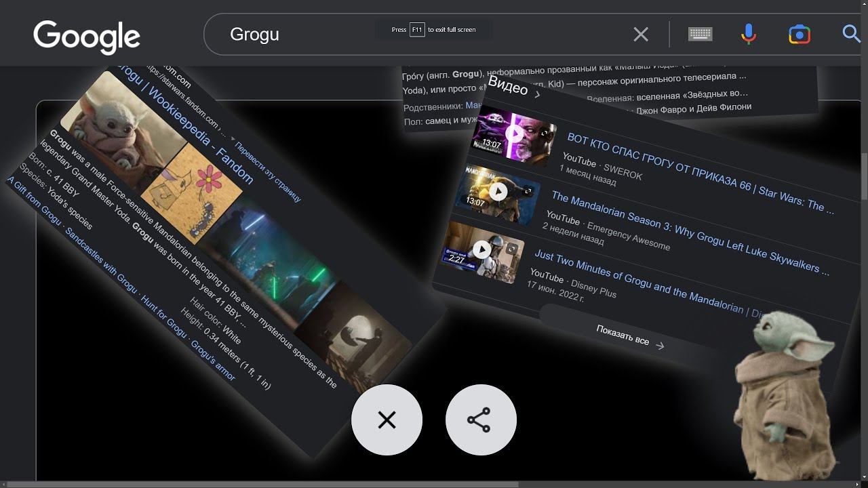Play the ВОТ КТО СПАС ГРОГУ video thumbnail
Screen dimensions: 868x488
tap(514, 134)
